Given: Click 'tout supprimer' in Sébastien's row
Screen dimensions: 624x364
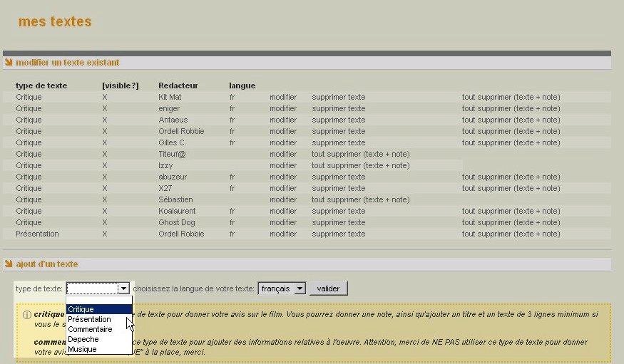Looking at the screenshot, I should (x=360, y=199).
